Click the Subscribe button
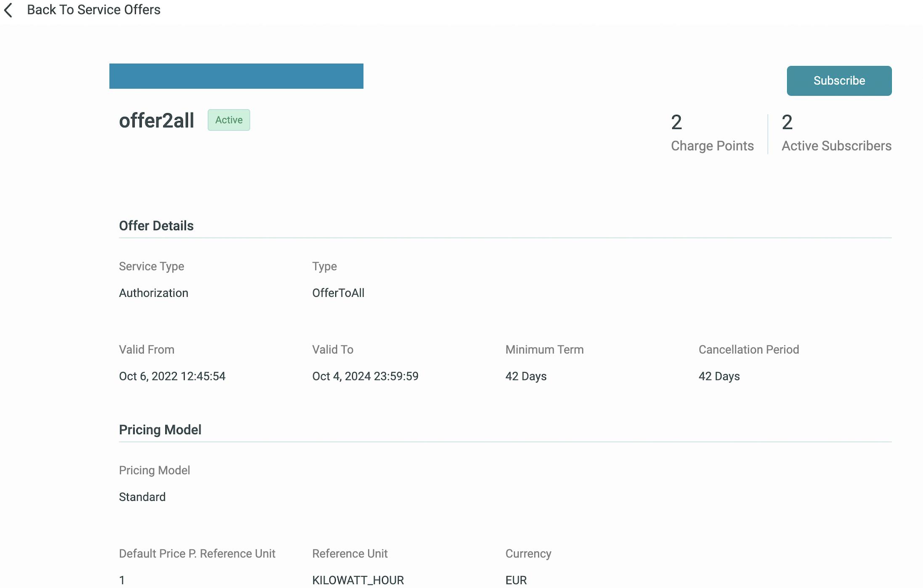This screenshot has height=588, width=923. pyautogui.click(x=839, y=81)
